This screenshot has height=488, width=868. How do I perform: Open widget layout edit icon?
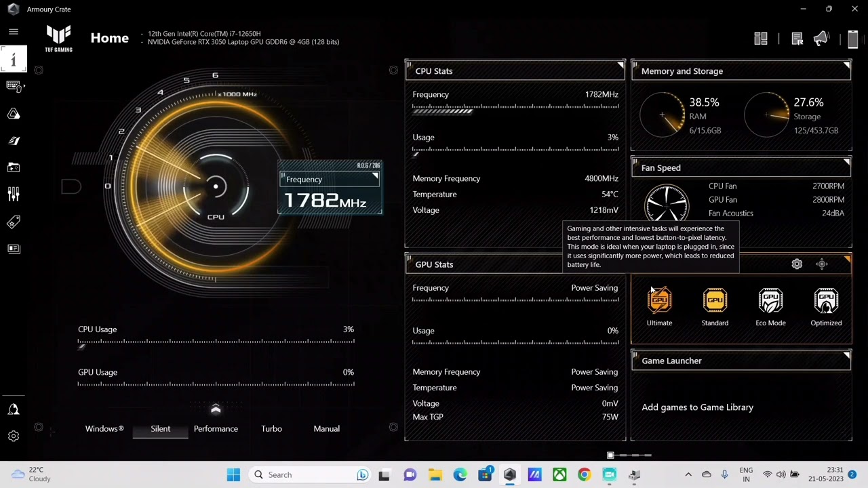pos(761,39)
